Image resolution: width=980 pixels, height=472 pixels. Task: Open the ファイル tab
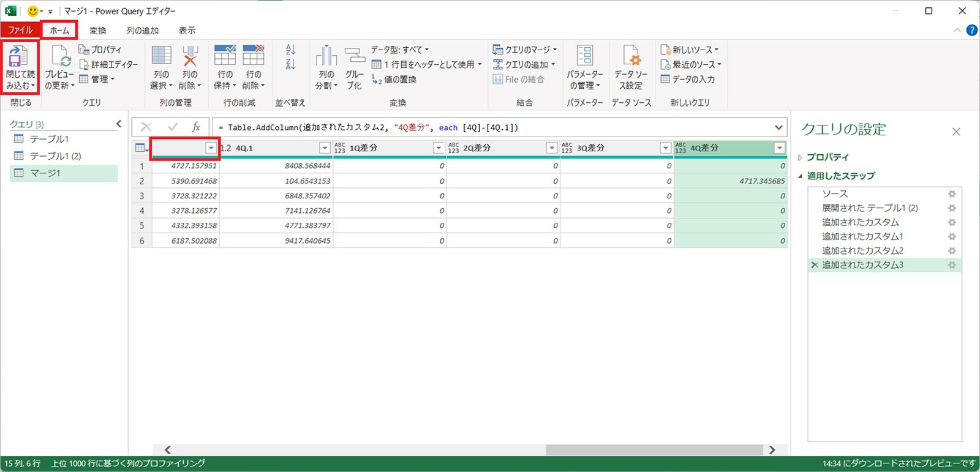(x=20, y=30)
